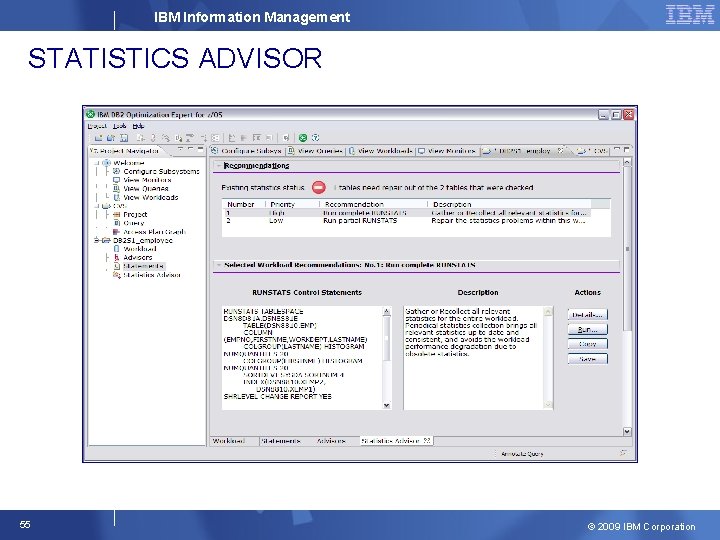
Task: Close the DB2S1_employee editor tab
Action: coord(561,150)
